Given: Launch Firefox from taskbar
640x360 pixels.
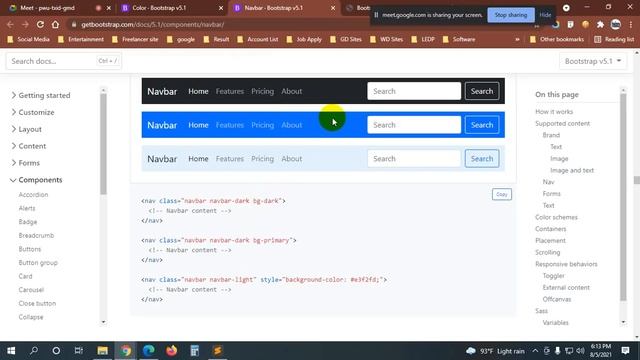Looking at the screenshot, I should pyautogui.click(x=171, y=351).
